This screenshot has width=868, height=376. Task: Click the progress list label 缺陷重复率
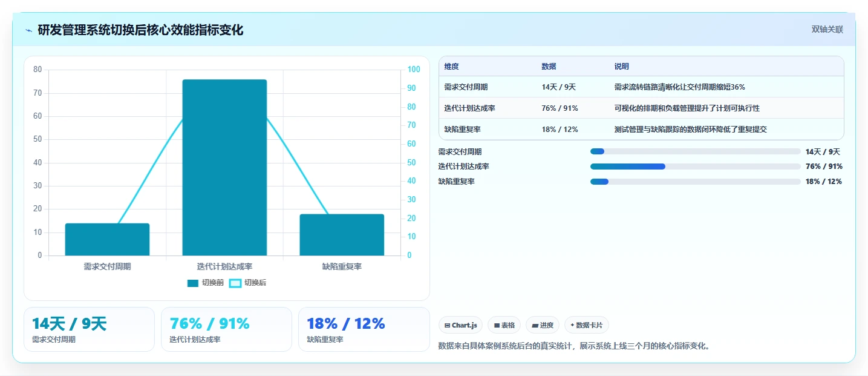pos(456,181)
